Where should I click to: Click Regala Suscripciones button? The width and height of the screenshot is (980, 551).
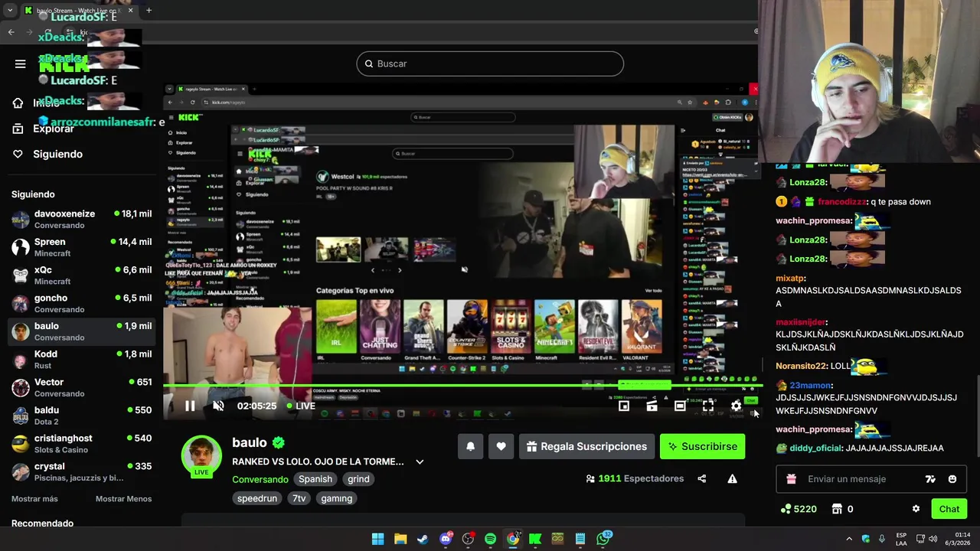tap(587, 446)
